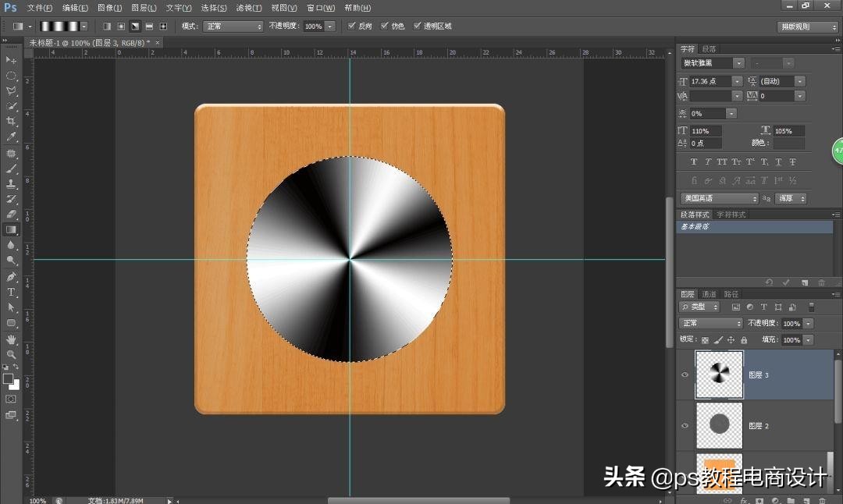The height and width of the screenshot is (504, 843).
Task: Switch to the 通道 panel tab
Action: pyautogui.click(x=709, y=294)
